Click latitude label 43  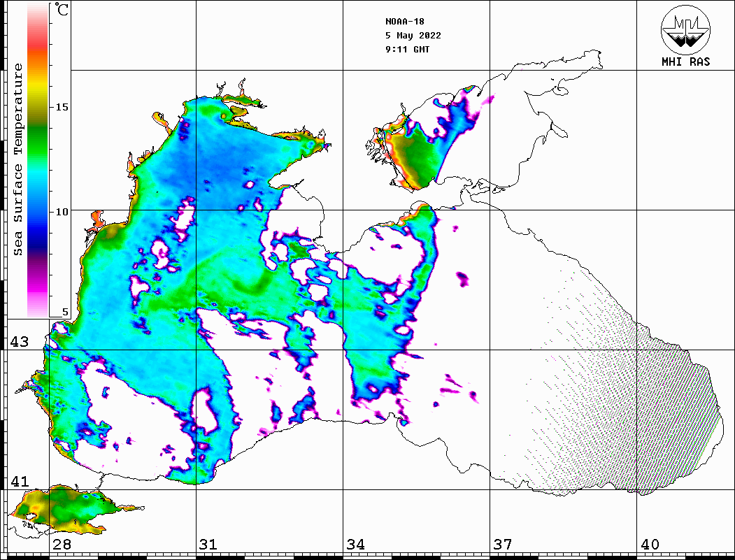[20, 342]
